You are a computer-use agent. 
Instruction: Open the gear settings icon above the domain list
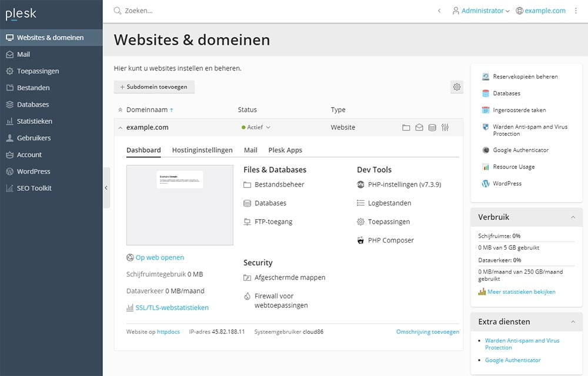click(x=457, y=87)
